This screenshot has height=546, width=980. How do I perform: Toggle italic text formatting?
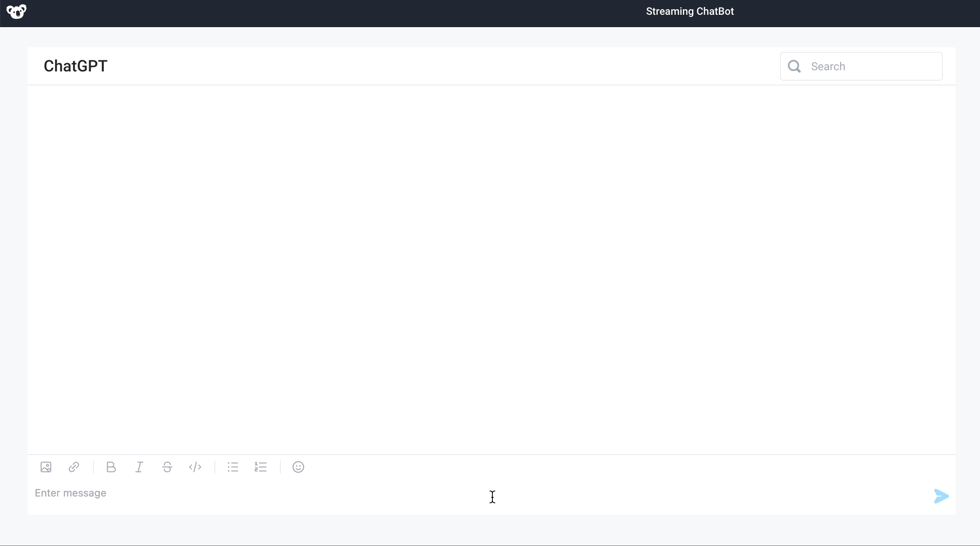[x=139, y=467]
